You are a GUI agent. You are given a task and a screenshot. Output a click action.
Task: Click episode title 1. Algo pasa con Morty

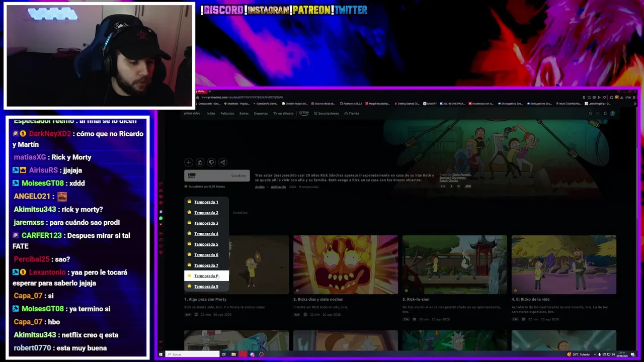coord(205,300)
